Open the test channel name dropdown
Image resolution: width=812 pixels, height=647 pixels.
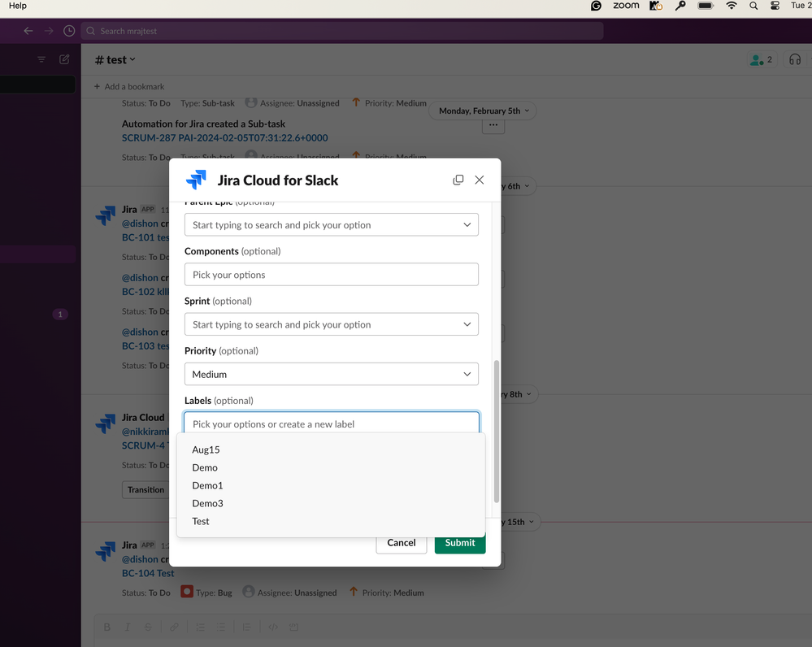[115, 59]
